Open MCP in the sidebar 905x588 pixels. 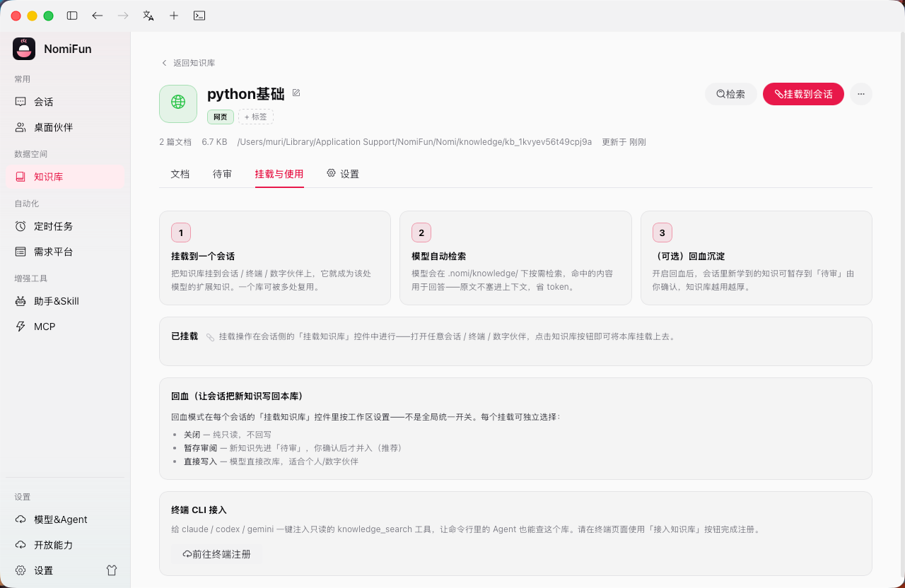click(65, 327)
